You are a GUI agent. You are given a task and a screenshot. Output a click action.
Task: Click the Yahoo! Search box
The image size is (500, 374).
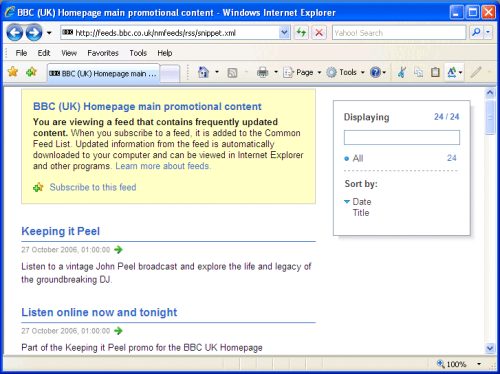[399, 33]
